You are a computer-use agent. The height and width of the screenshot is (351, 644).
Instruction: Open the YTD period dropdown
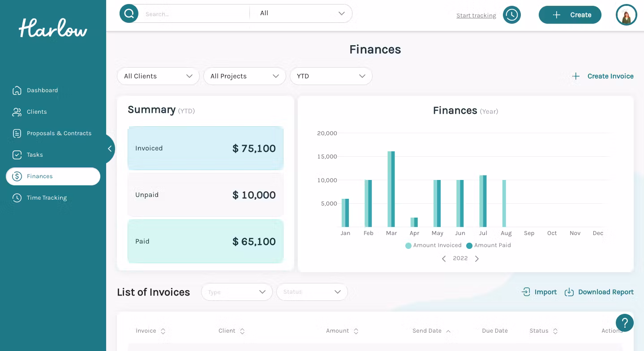tap(331, 76)
